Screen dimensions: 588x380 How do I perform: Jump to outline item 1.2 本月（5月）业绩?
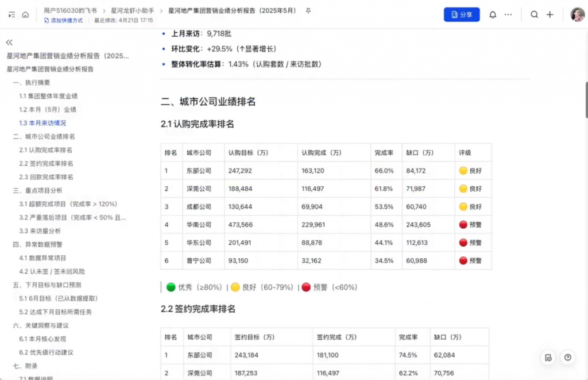point(48,110)
